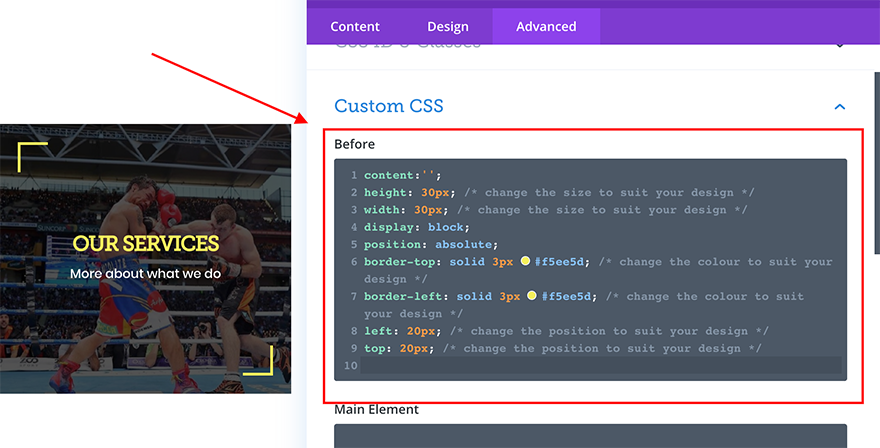Click the border-top yellow color swatch

tap(525, 261)
